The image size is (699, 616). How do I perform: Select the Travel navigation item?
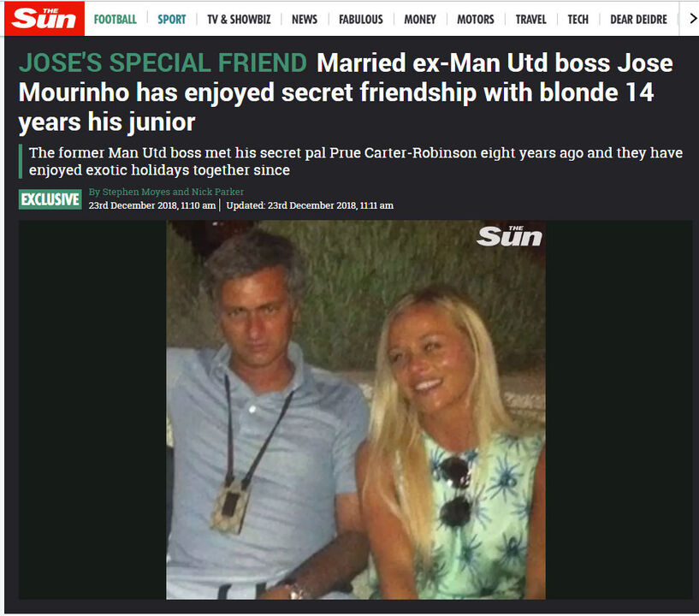coord(531,19)
